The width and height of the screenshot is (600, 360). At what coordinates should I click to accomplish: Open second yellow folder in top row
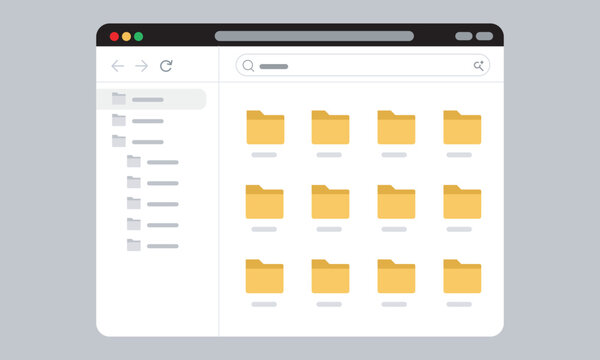(x=330, y=127)
